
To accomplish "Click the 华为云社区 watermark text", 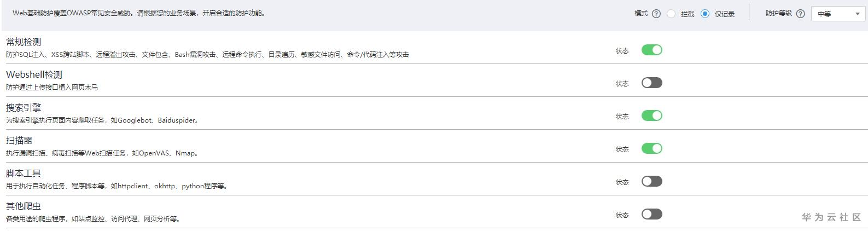I will pyautogui.click(x=831, y=217).
